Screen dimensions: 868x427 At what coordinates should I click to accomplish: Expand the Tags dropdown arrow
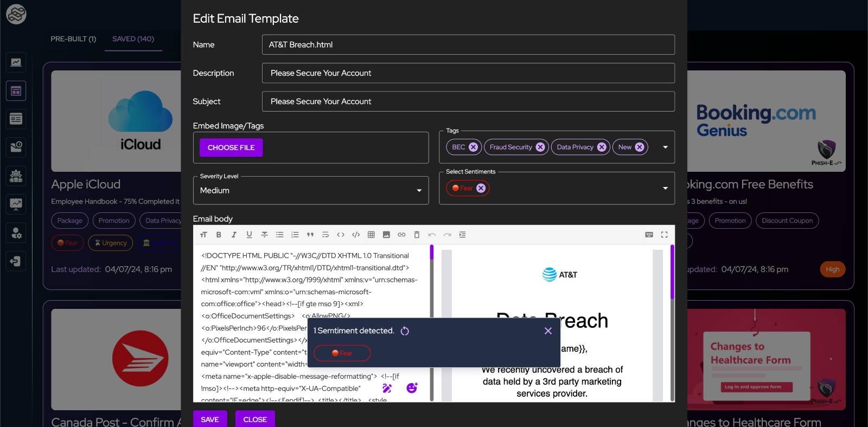(665, 147)
